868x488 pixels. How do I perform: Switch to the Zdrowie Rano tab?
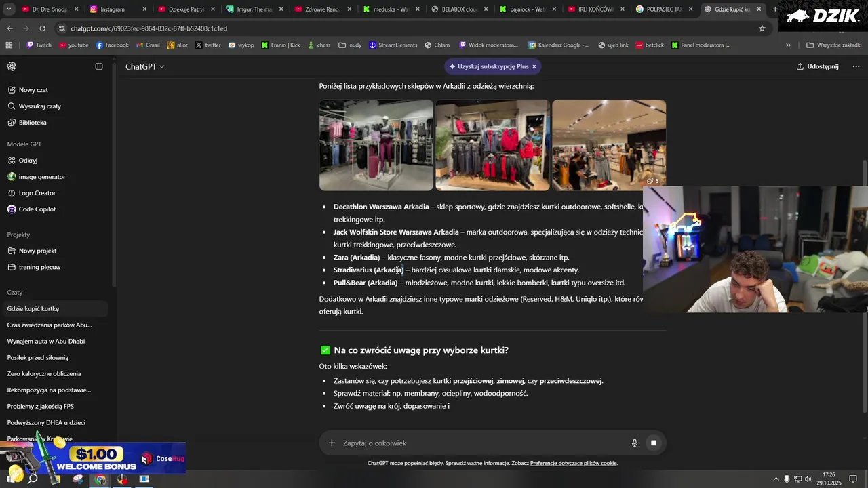pyautogui.click(x=323, y=9)
